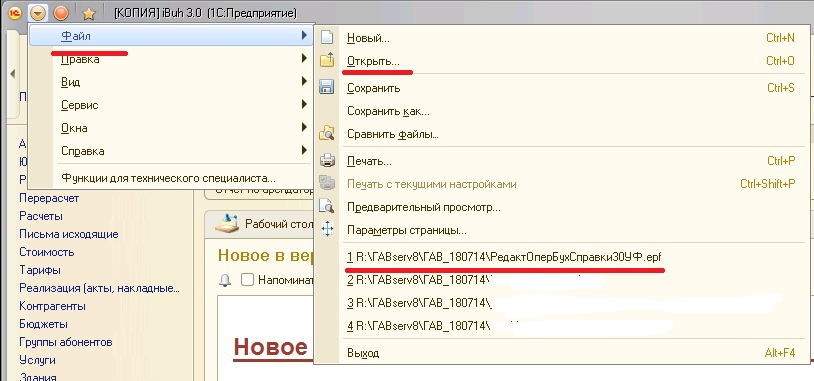Click the Favorites star icon
The image size is (814, 381).
[x=89, y=13]
